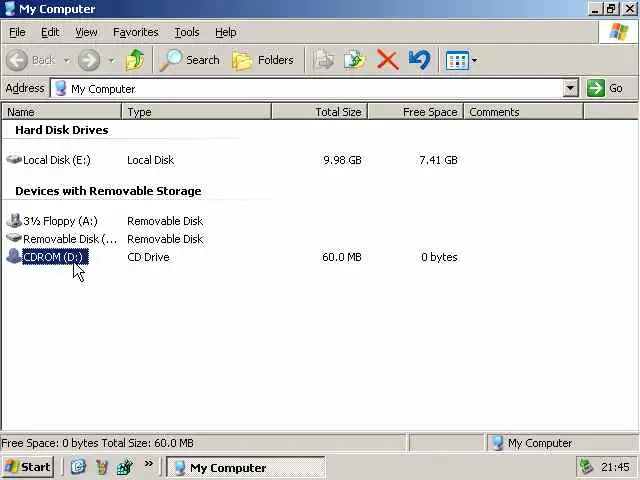Viewport: 640px width, 480px height.
Task: Click the Local Disk type text
Action: [151, 160]
